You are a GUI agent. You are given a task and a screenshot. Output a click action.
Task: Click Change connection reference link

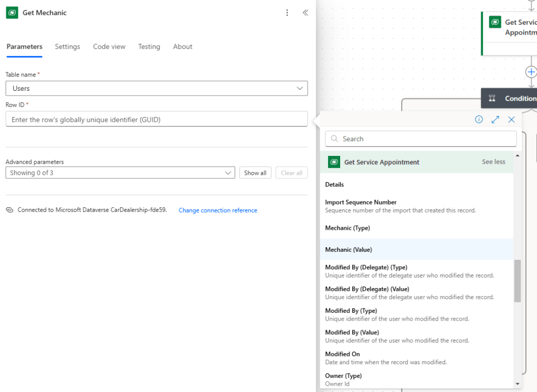pyautogui.click(x=218, y=210)
